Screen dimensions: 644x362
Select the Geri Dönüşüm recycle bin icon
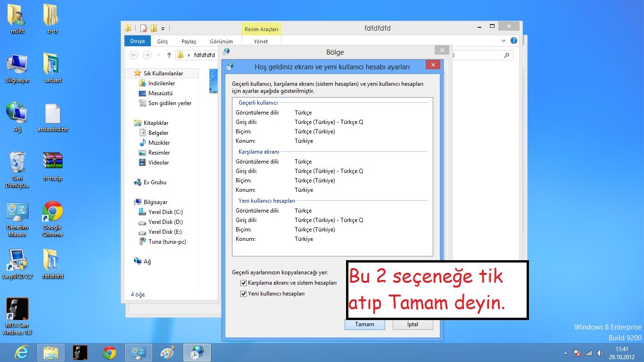17,170
